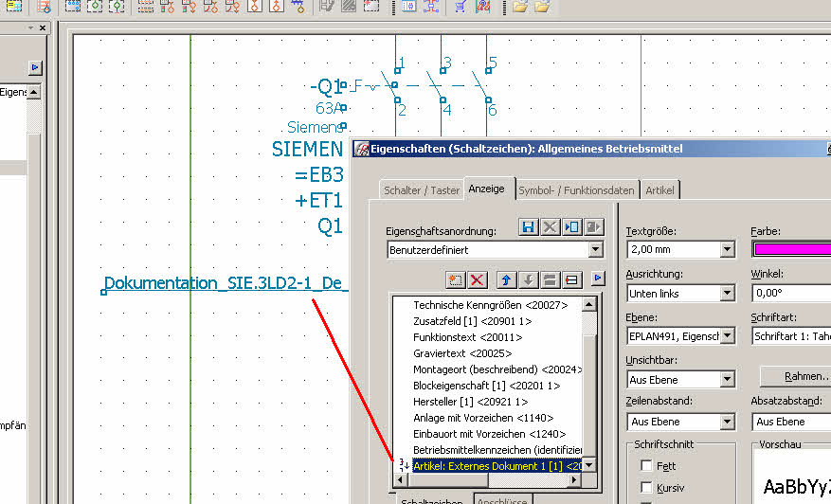Open the left panel's small dropdown arrow

[x=30, y=27]
